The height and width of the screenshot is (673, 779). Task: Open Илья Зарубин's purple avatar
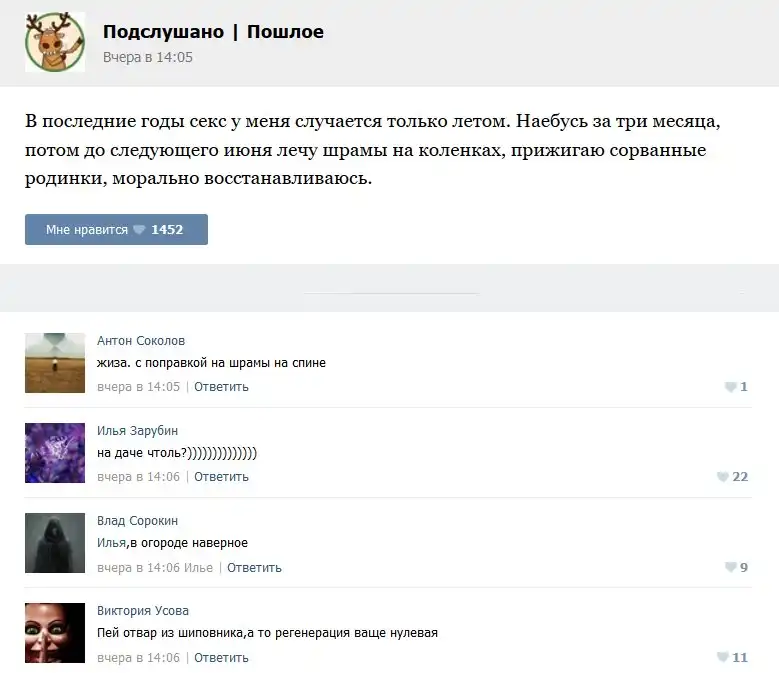[55, 452]
